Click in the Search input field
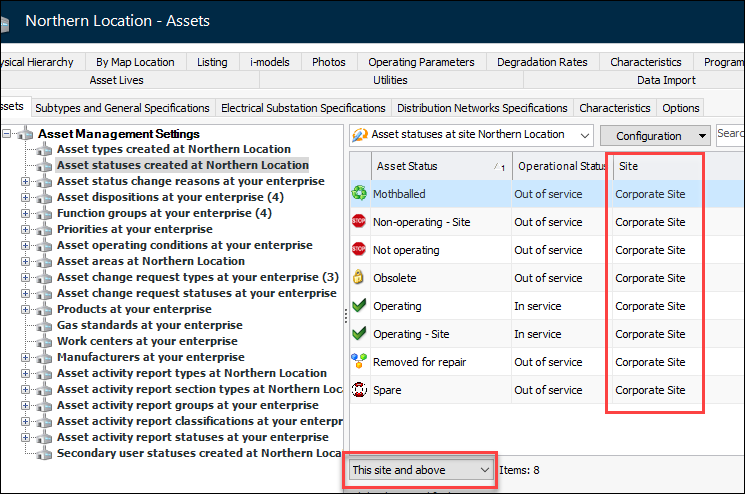This screenshot has width=745, height=494. pos(731,134)
